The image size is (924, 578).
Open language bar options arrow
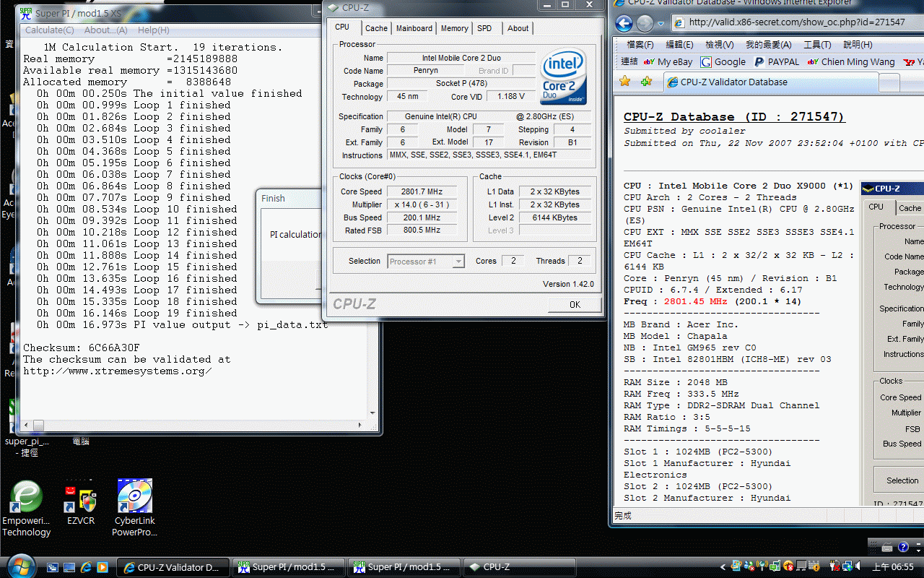coord(918,551)
